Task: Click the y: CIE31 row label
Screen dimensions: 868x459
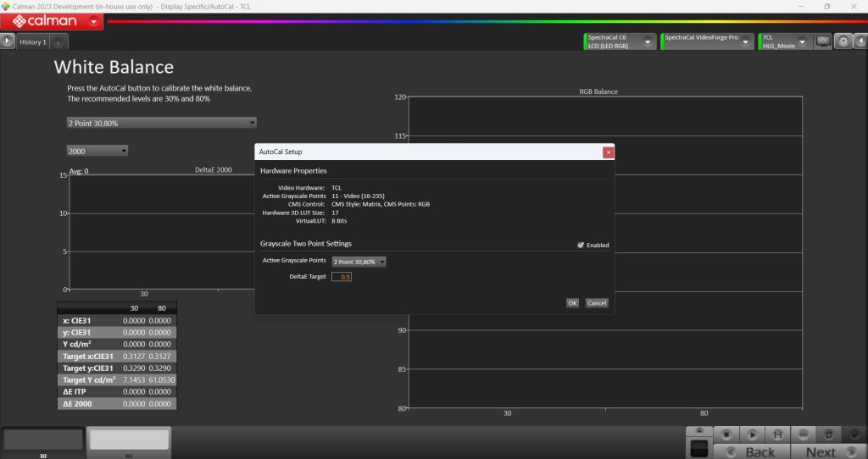Action: pos(76,332)
